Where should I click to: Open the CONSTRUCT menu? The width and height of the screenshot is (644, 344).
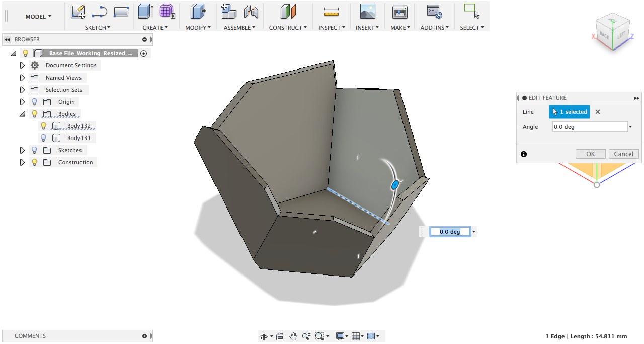click(x=288, y=28)
